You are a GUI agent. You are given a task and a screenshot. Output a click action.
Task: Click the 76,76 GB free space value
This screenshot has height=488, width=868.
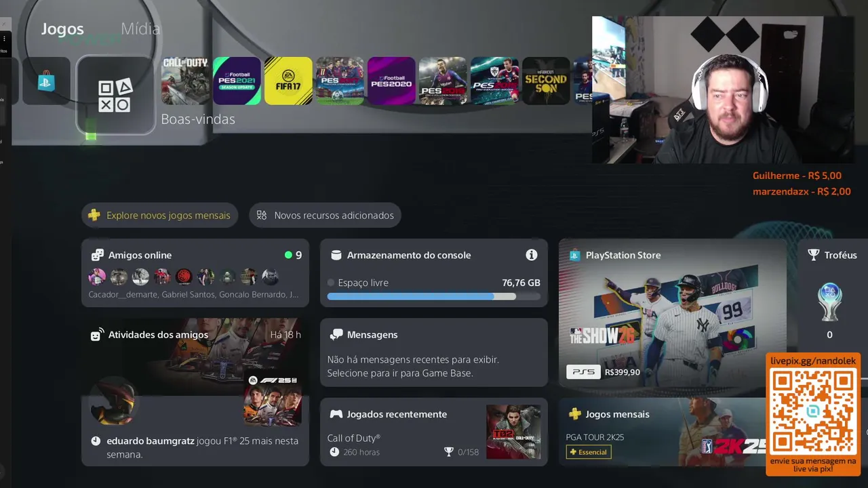(x=521, y=283)
